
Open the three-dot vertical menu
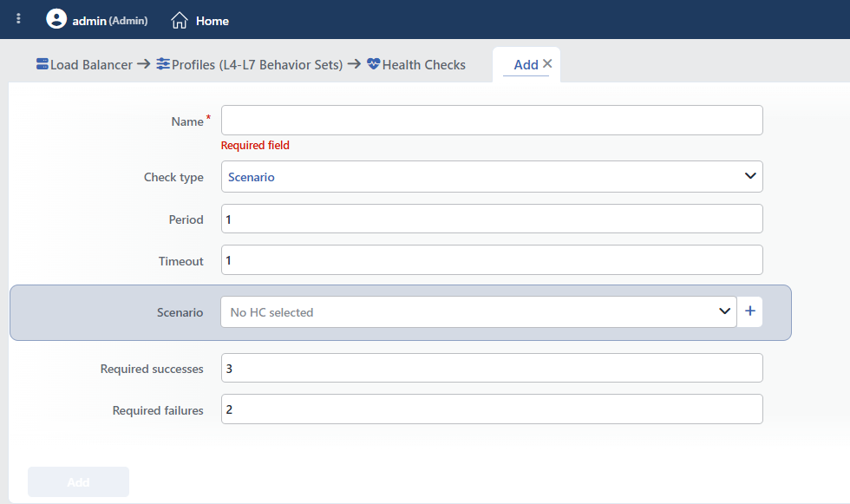pos(18,19)
